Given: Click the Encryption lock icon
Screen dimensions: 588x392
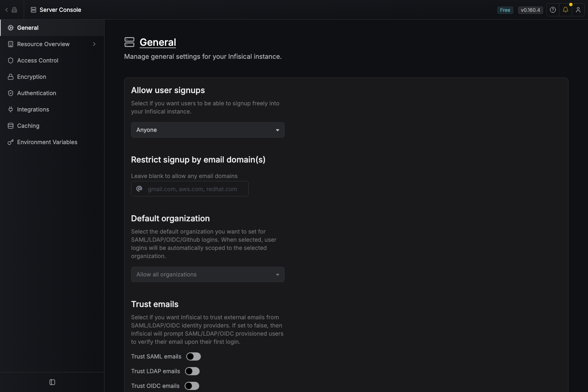Looking at the screenshot, I should click(x=11, y=77).
